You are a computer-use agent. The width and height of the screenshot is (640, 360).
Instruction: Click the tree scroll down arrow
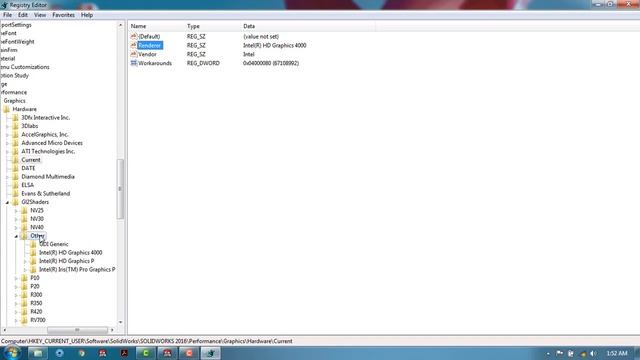click(120, 322)
